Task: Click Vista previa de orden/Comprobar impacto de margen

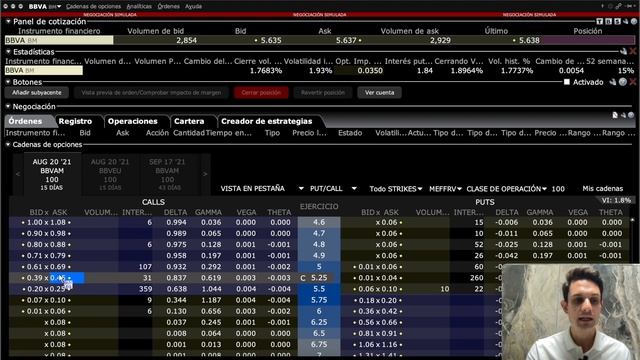Action: [151, 93]
